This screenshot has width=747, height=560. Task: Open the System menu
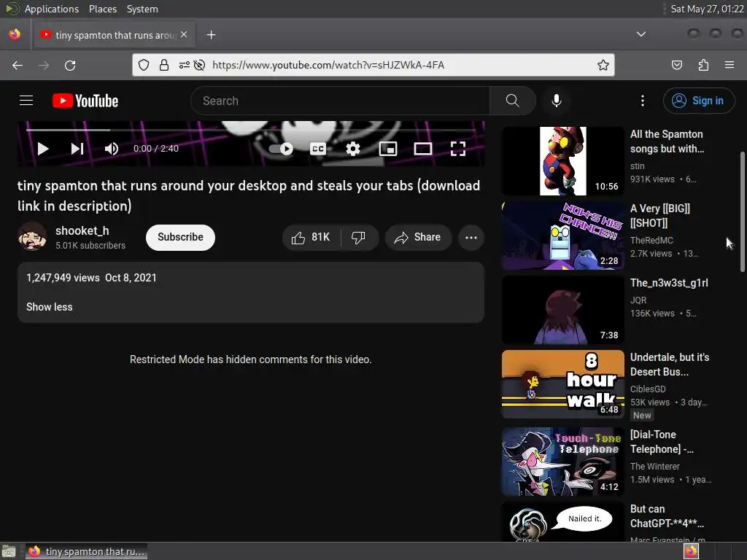click(x=142, y=9)
